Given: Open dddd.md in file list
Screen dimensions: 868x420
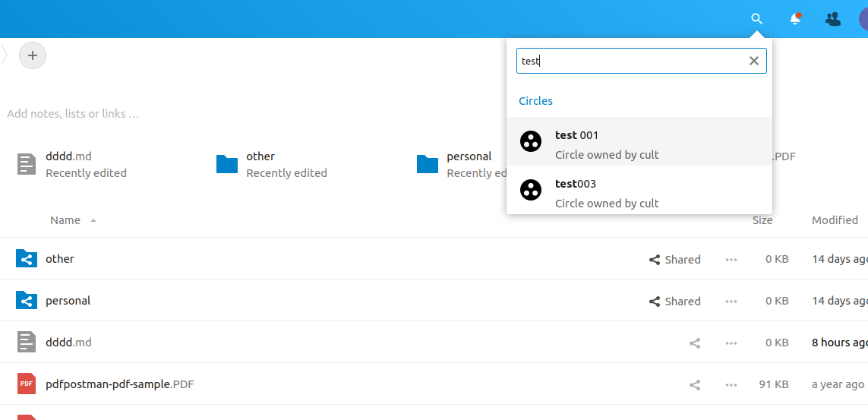Looking at the screenshot, I should coord(68,343).
